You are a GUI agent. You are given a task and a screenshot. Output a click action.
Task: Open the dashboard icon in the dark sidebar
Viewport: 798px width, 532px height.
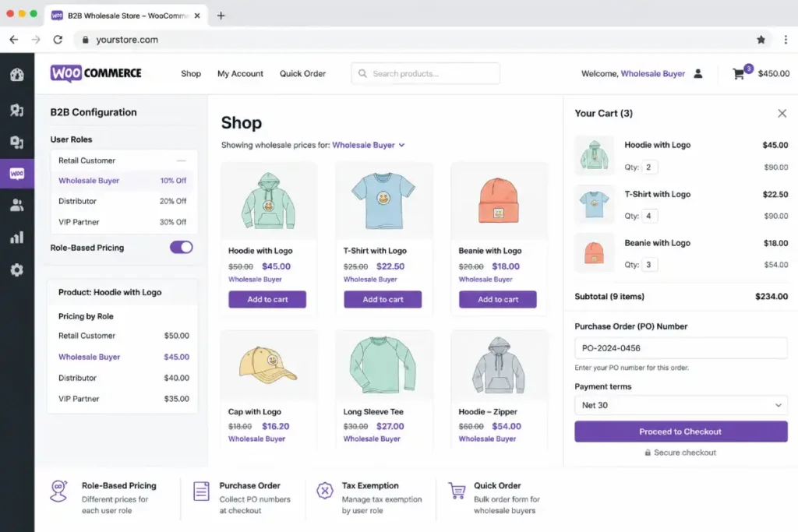(x=17, y=75)
